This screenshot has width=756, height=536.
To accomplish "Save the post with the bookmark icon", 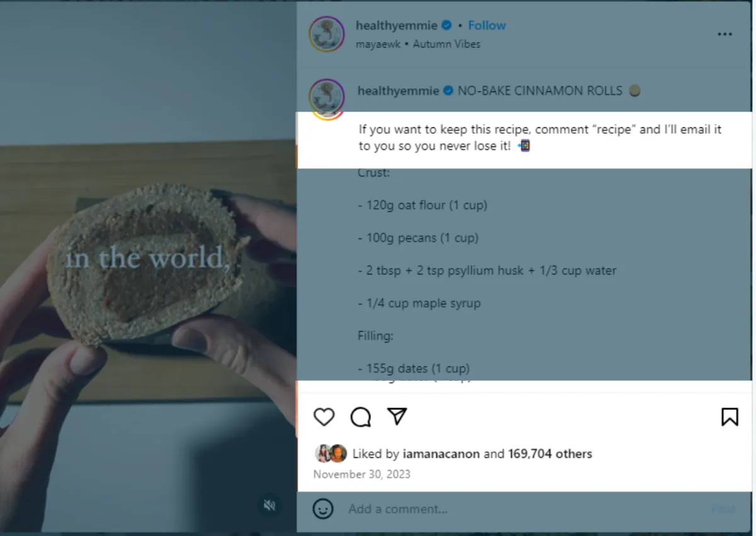I will pyautogui.click(x=730, y=417).
